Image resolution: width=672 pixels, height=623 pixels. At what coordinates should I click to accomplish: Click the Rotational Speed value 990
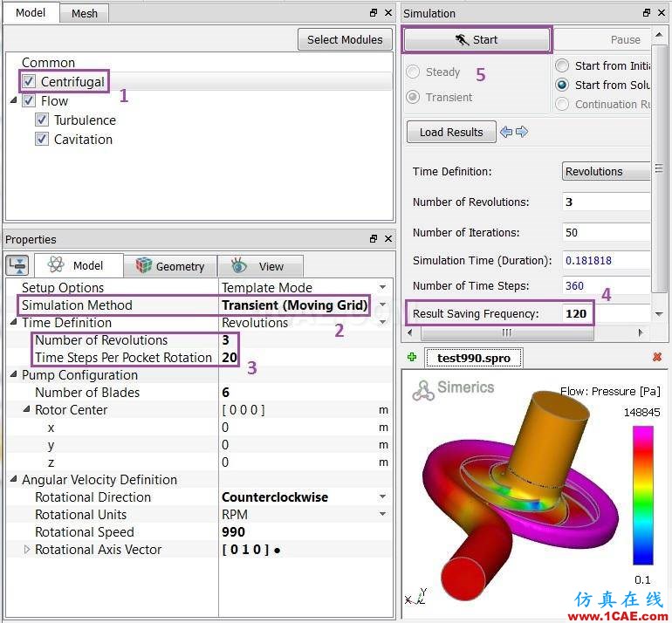coord(233,531)
